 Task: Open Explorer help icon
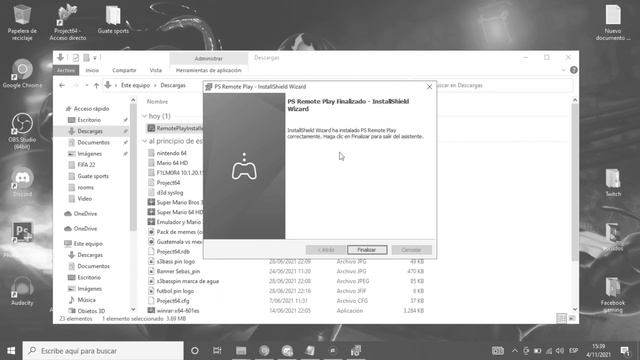click(573, 70)
